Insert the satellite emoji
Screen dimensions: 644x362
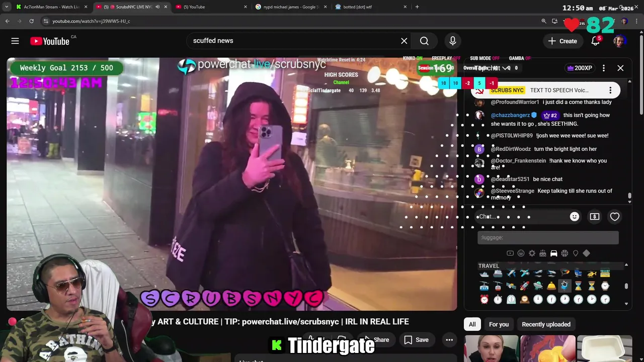click(511, 286)
